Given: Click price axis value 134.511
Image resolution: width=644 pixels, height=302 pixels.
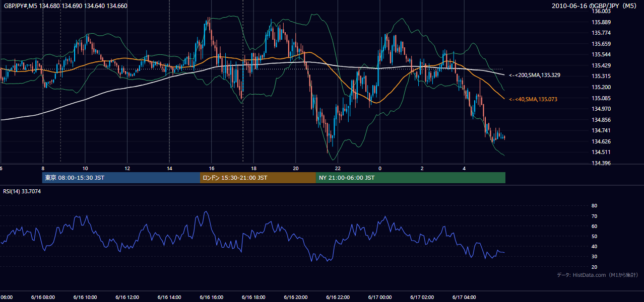Looking at the screenshot, I should (x=601, y=152).
